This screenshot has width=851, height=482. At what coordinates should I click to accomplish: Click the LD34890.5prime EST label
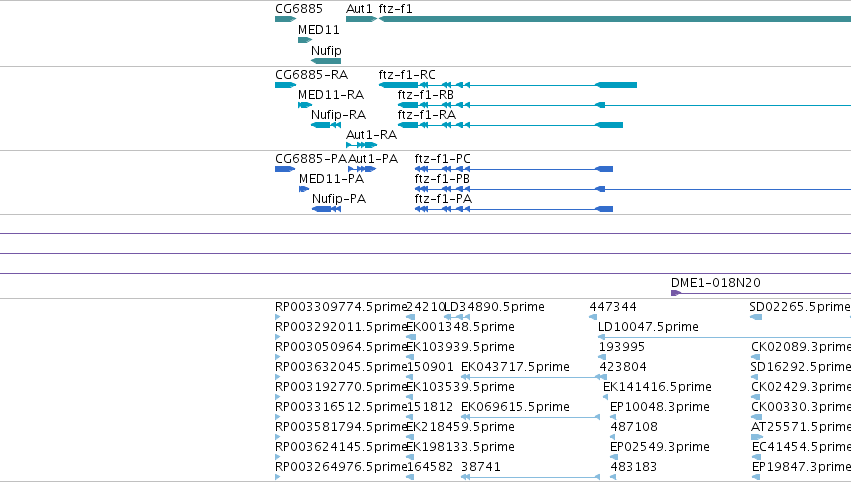[x=494, y=307]
